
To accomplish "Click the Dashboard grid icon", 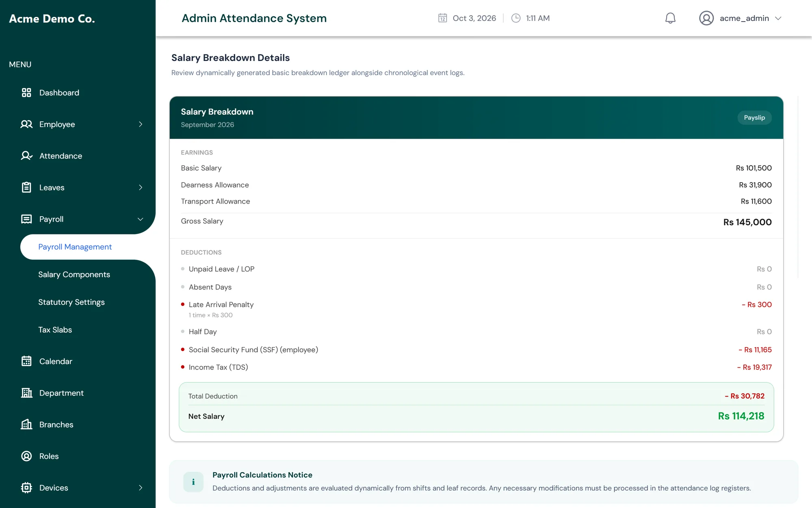I will (x=26, y=93).
